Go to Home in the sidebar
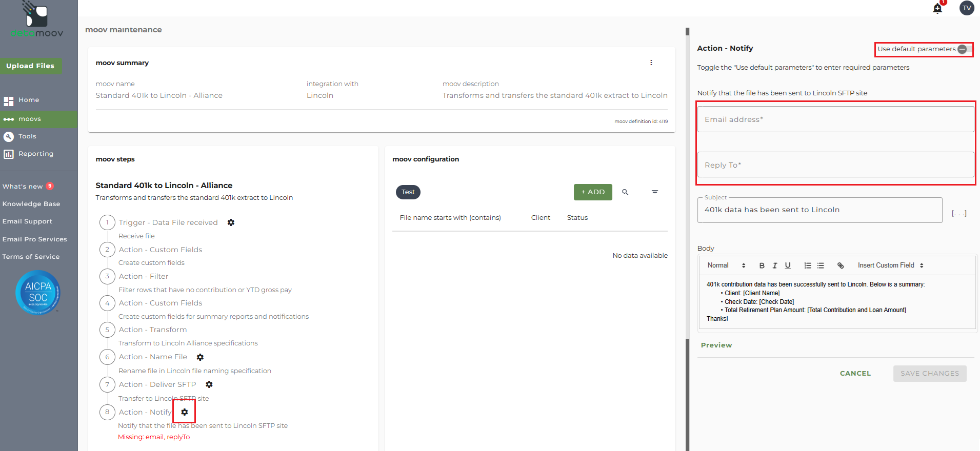This screenshot has width=980, height=451. click(29, 100)
